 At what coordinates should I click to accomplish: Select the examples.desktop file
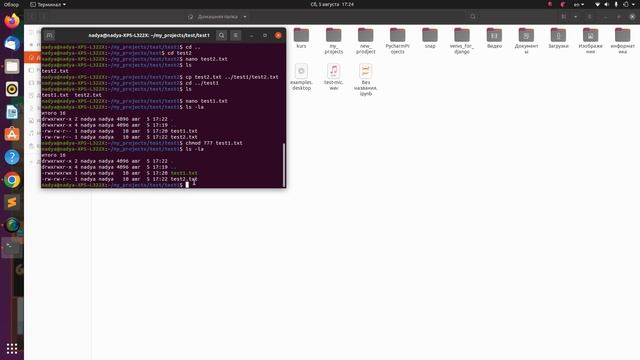(301, 77)
